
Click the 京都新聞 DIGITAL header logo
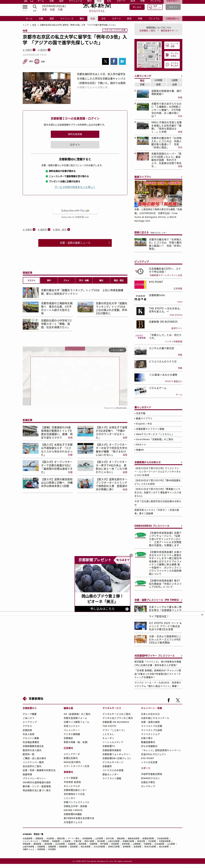[97, 7]
